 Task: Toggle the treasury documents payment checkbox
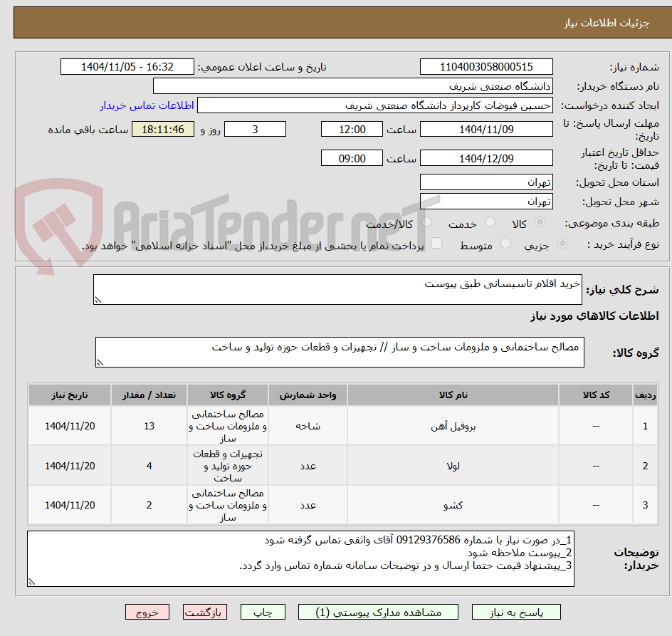click(x=436, y=243)
